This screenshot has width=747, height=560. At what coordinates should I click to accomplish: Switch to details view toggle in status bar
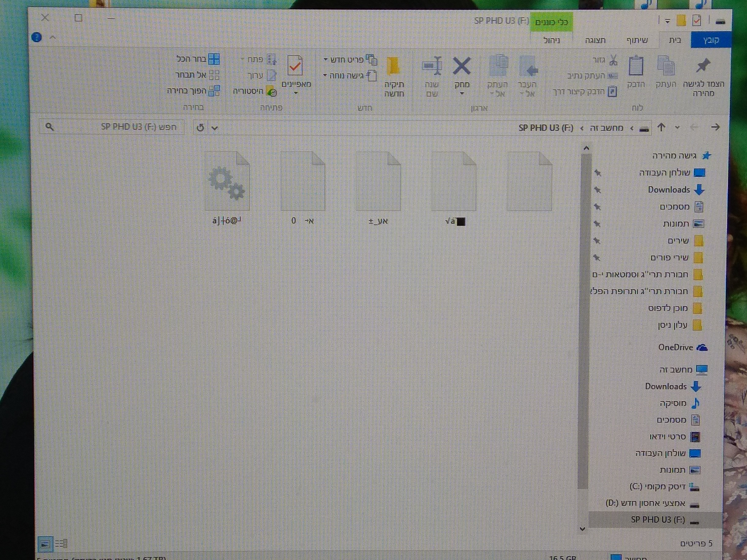tap(61, 543)
